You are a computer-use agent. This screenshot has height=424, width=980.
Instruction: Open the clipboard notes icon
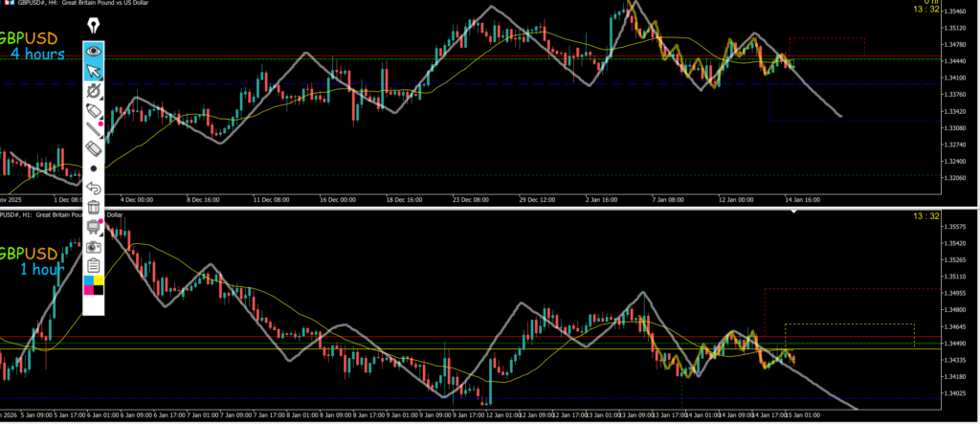94,264
